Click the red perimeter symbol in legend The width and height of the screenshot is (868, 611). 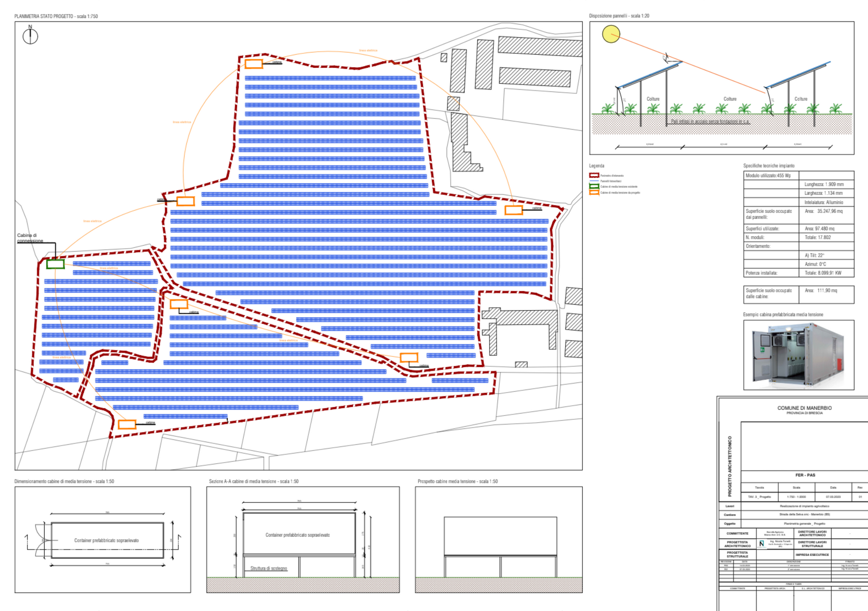594,175
